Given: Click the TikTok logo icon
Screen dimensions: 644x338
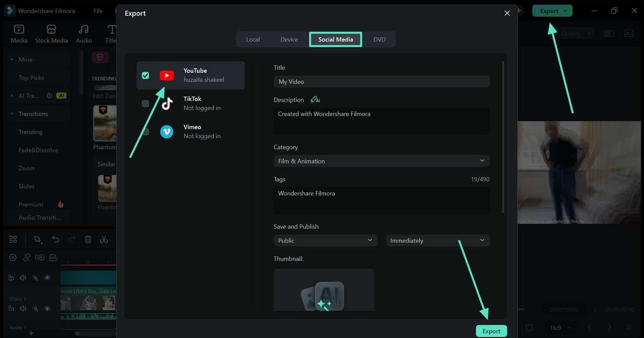Looking at the screenshot, I should tap(166, 104).
